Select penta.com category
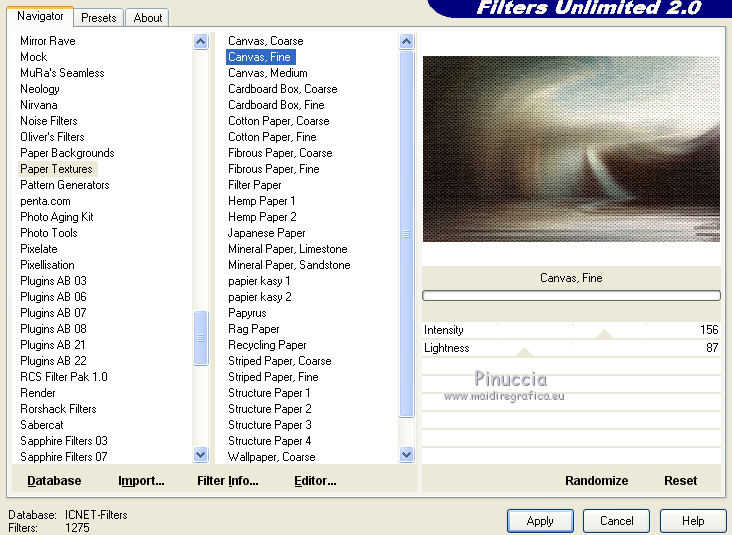Image resolution: width=732 pixels, height=535 pixels. click(x=45, y=201)
